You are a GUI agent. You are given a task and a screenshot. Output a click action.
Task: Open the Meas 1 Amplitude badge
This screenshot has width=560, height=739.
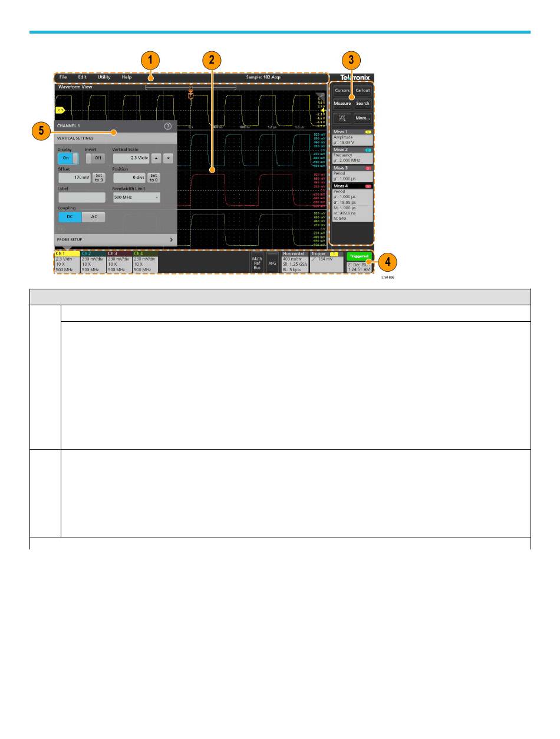(x=353, y=137)
